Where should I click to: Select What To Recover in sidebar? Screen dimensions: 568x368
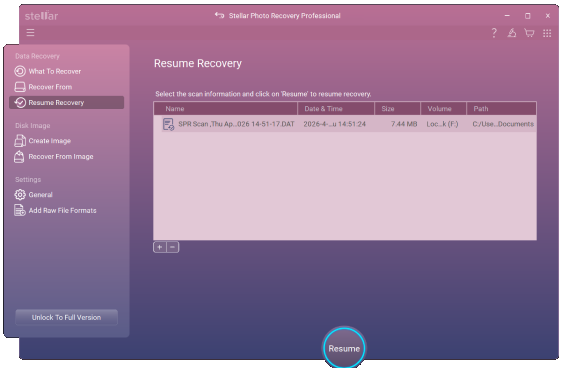coord(66,71)
